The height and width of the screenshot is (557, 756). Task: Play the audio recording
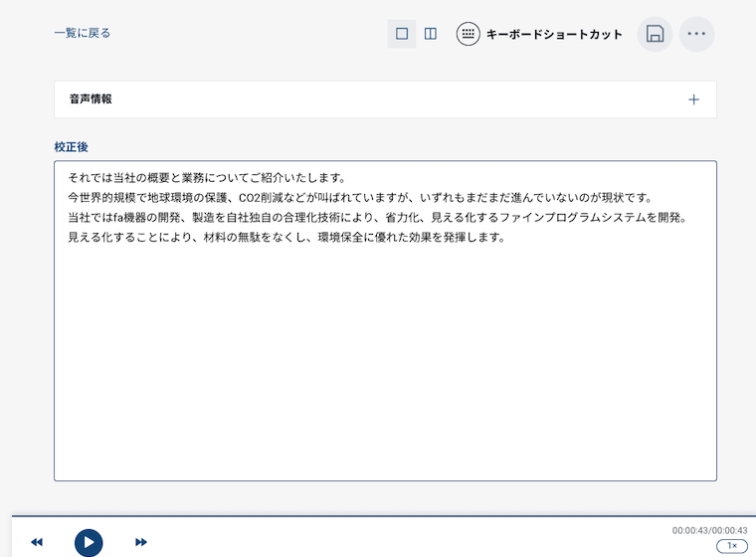click(89, 542)
